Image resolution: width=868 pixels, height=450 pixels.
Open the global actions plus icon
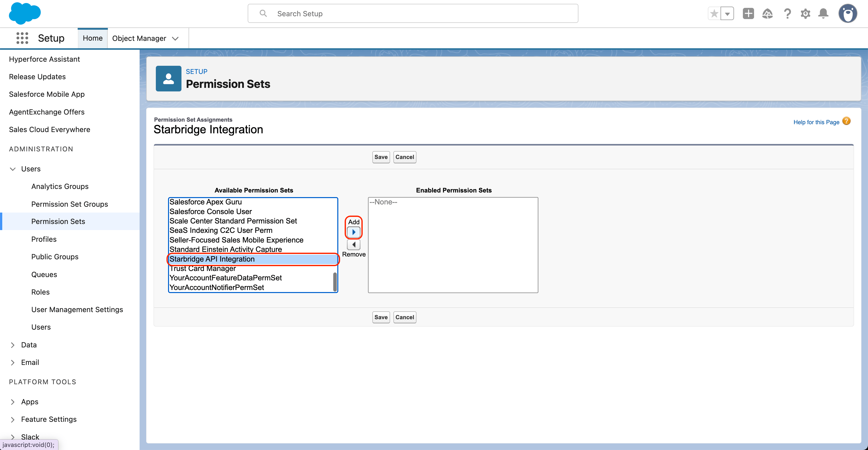pyautogui.click(x=748, y=13)
